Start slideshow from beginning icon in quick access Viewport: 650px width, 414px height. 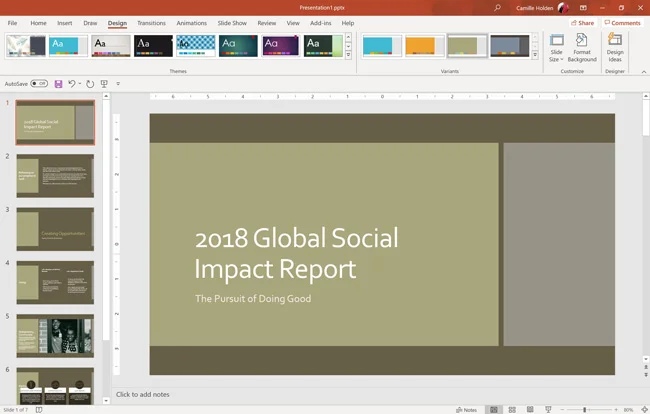(104, 84)
